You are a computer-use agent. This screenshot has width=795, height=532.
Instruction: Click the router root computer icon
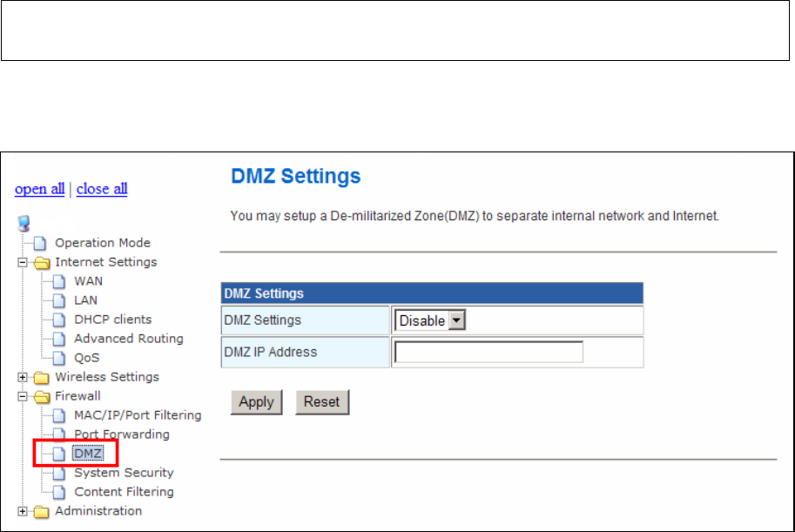24,224
